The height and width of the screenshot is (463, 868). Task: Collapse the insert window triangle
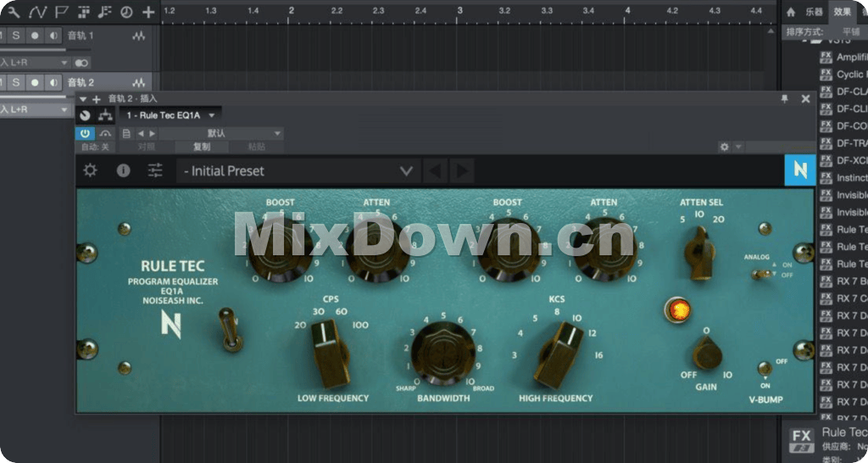click(83, 99)
